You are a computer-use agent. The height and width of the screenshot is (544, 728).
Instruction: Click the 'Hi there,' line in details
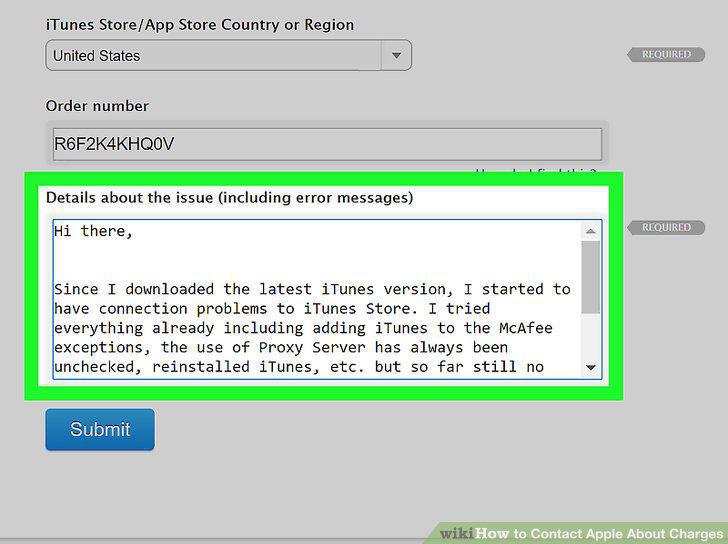93,231
